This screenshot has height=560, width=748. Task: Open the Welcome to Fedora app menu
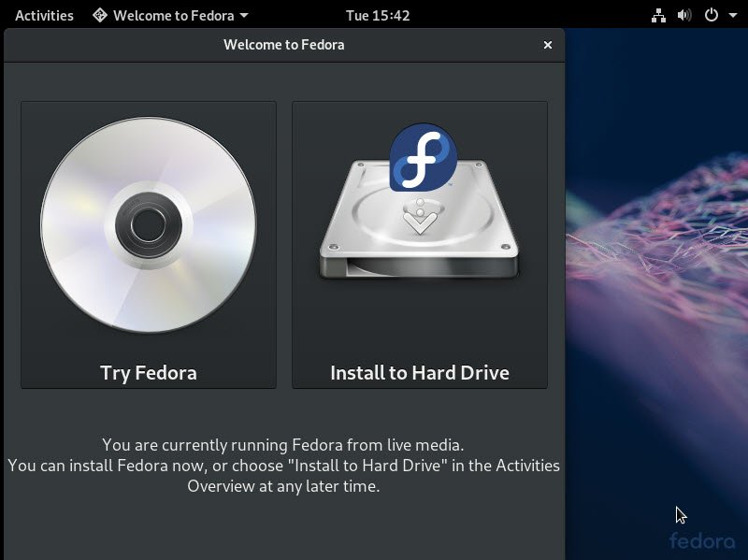point(170,15)
